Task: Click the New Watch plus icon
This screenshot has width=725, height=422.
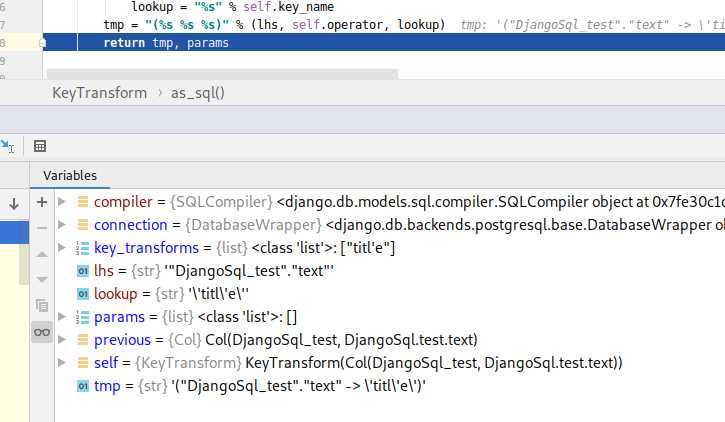Action: point(42,202)
